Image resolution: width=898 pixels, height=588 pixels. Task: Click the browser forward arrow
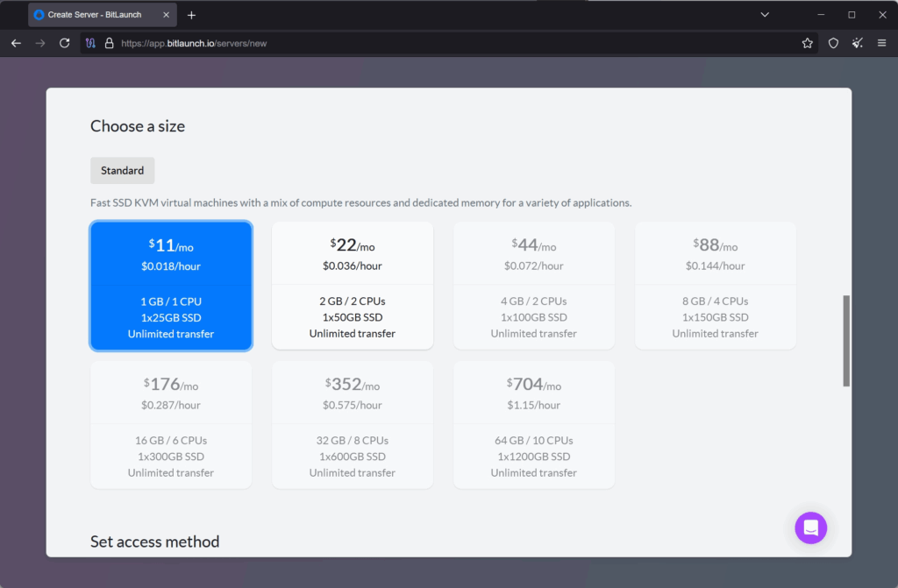coord(40,43)
